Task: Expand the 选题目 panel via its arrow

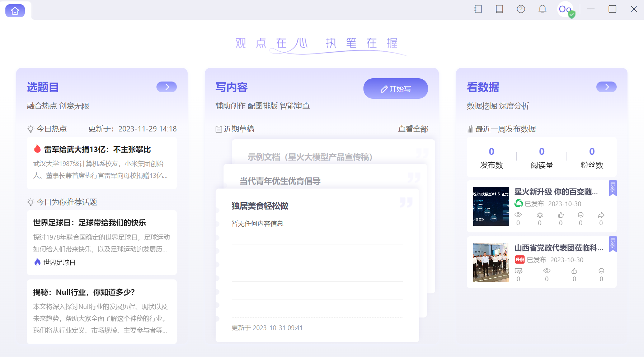Action: pyautogui.click(x=166, y=87)
